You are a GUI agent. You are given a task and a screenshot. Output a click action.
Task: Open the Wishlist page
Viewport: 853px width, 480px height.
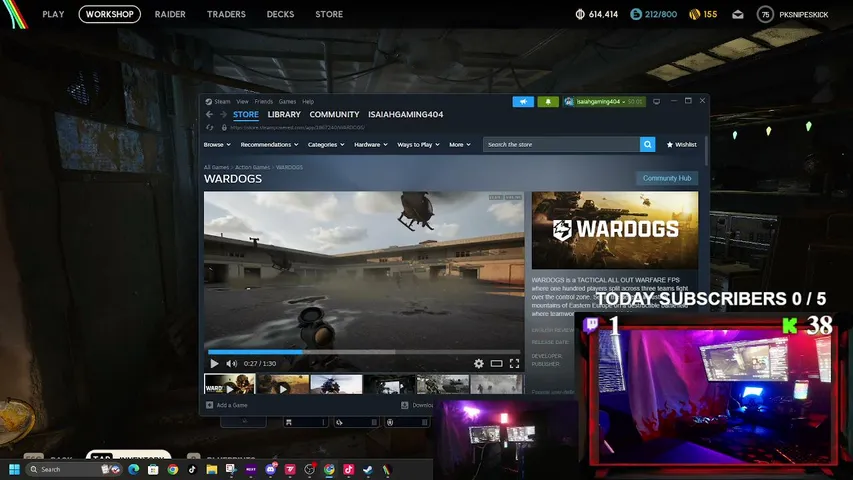tap(682, 144)
